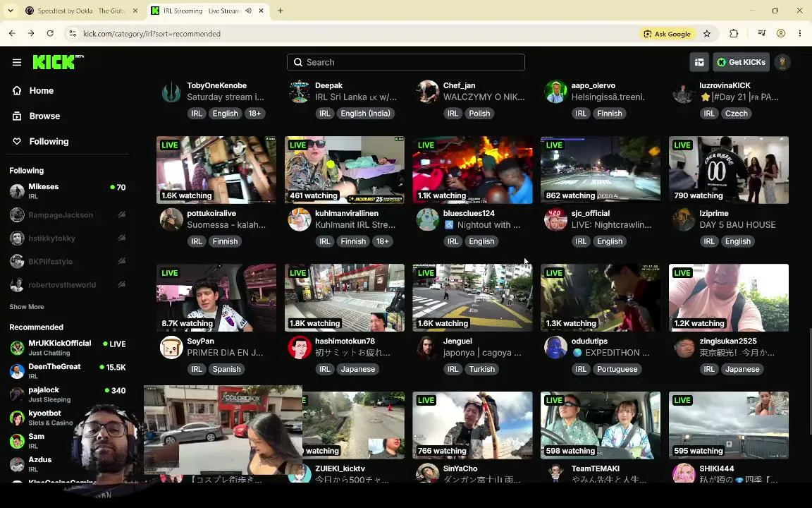Open Mikeses in Following list
This screenshot has width=812, height=508.
(68, 191)
